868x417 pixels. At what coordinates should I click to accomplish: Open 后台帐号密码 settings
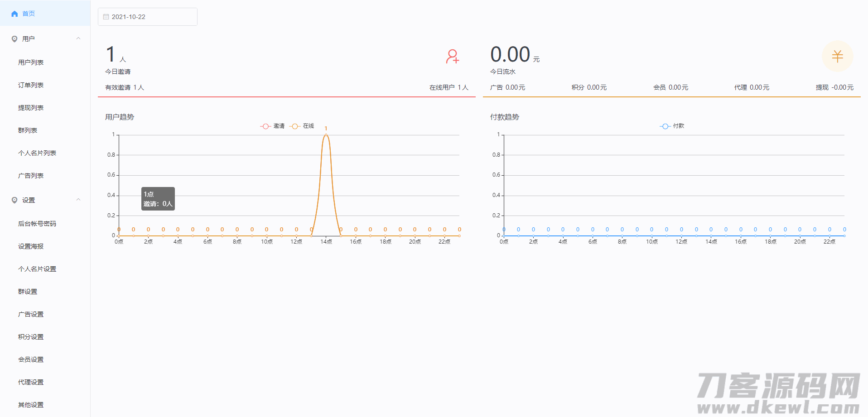coord(37,224)
